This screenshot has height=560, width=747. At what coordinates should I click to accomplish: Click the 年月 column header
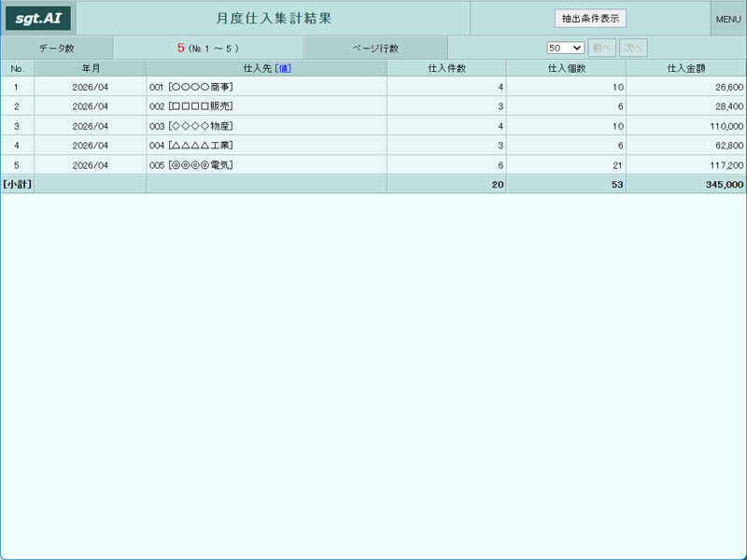coord(91,68)
